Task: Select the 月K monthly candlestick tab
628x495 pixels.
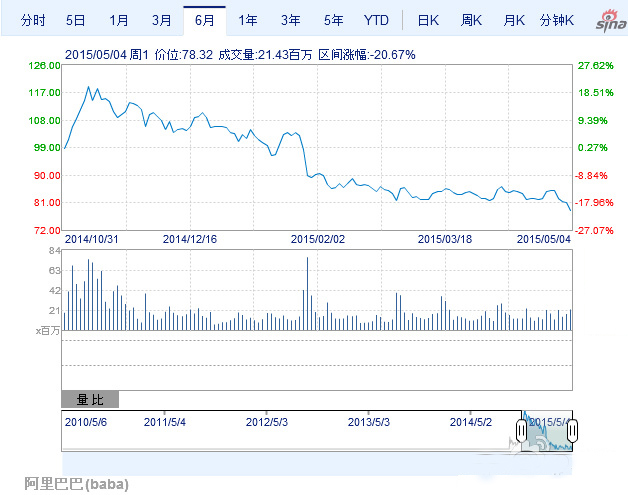Action: coord(515,20)
